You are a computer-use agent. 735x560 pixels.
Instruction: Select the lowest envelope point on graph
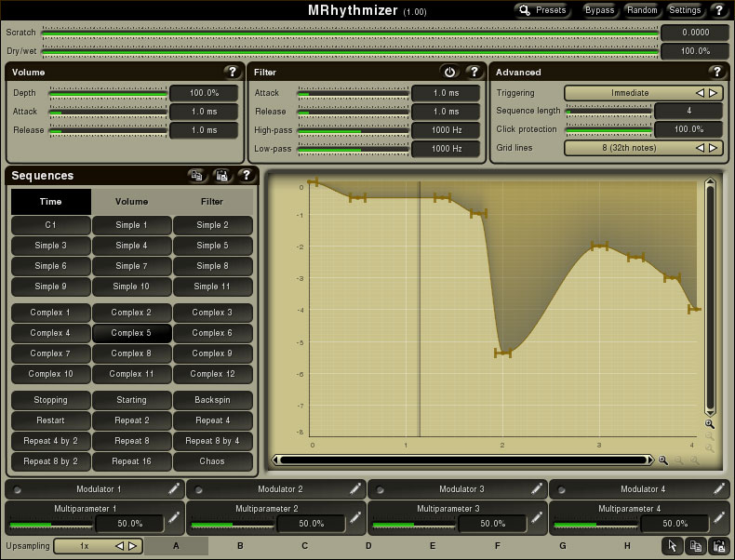502,353
